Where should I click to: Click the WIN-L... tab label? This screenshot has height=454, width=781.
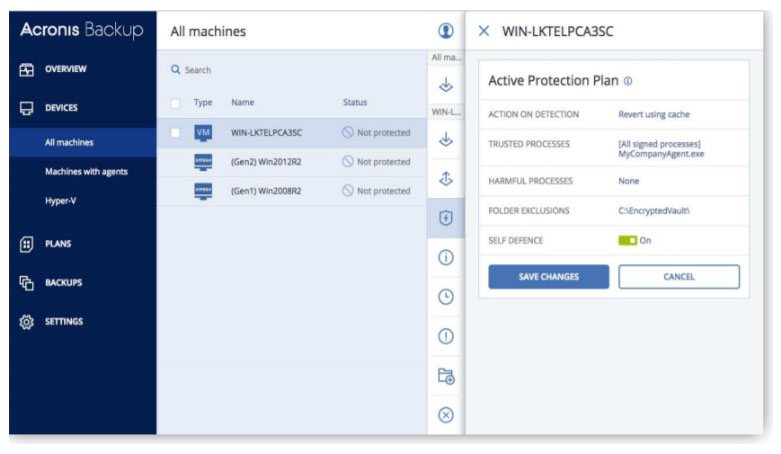click(x=446, y=112)
